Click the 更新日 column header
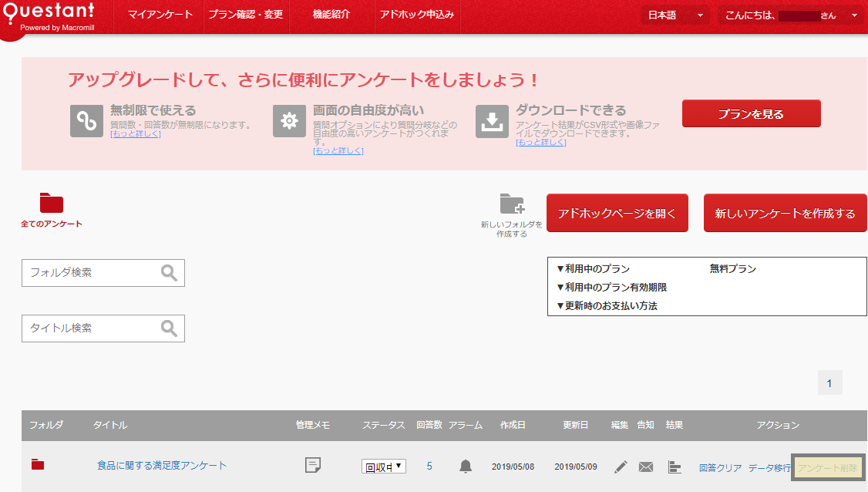 click(x=576, y=425)
